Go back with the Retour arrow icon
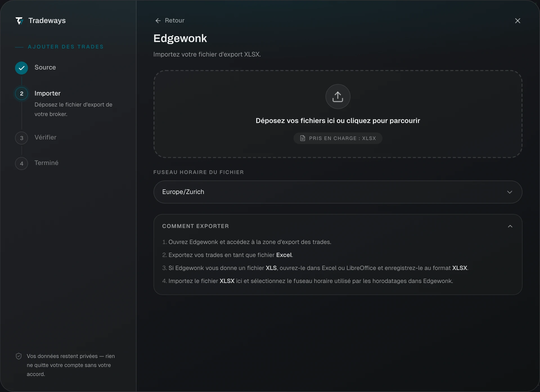The image size is (540, 392). 158,21
